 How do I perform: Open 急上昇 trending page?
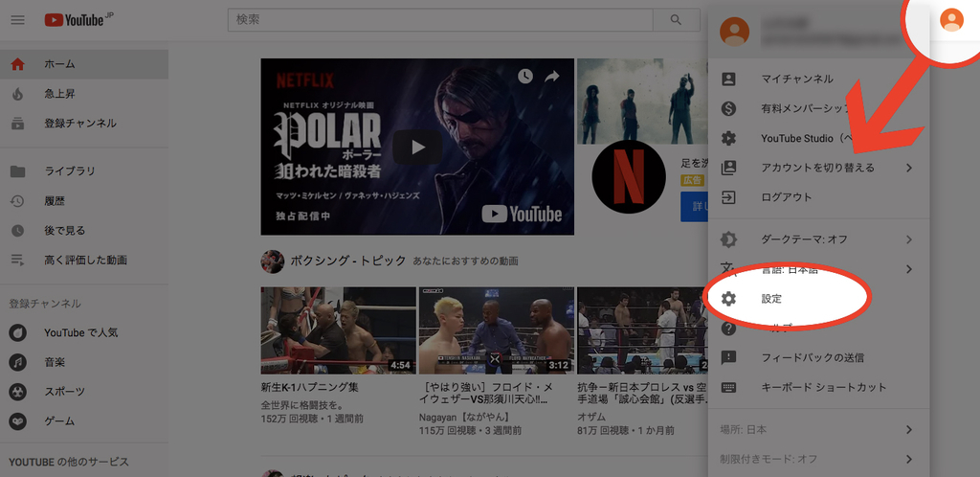coord(84,94)
